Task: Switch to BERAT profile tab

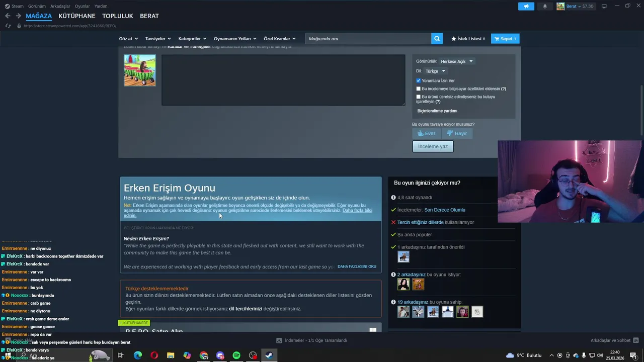Action: tap(149, 16)
